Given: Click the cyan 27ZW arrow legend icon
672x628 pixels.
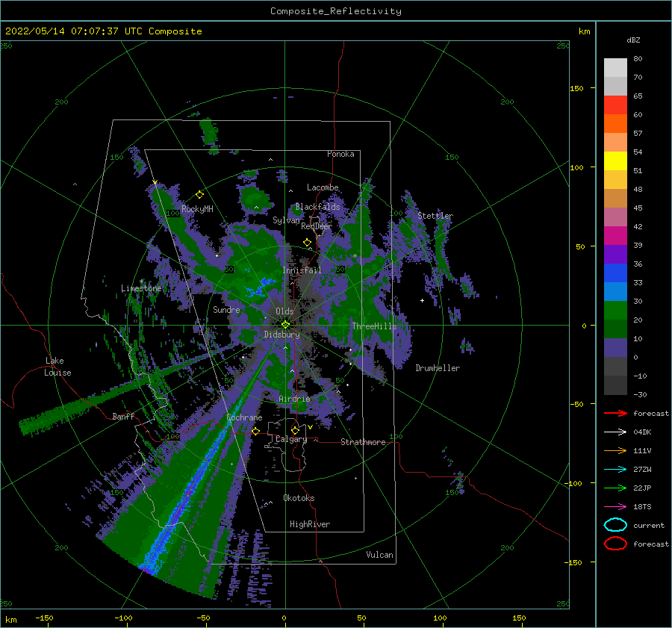Looking at the screenshot, I should (615, 470).
